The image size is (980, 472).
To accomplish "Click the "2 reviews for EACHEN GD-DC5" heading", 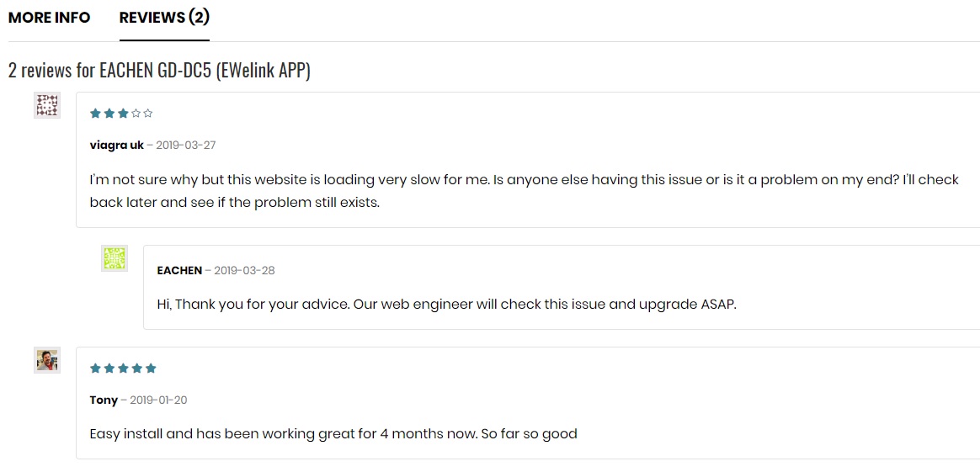I will point(159,70).
